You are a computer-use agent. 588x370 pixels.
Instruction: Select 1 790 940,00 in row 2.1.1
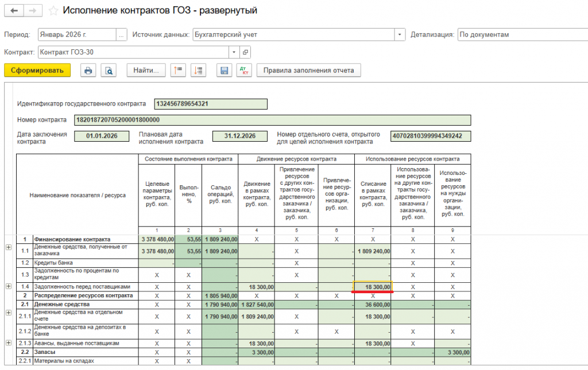[x=220, y=317]
